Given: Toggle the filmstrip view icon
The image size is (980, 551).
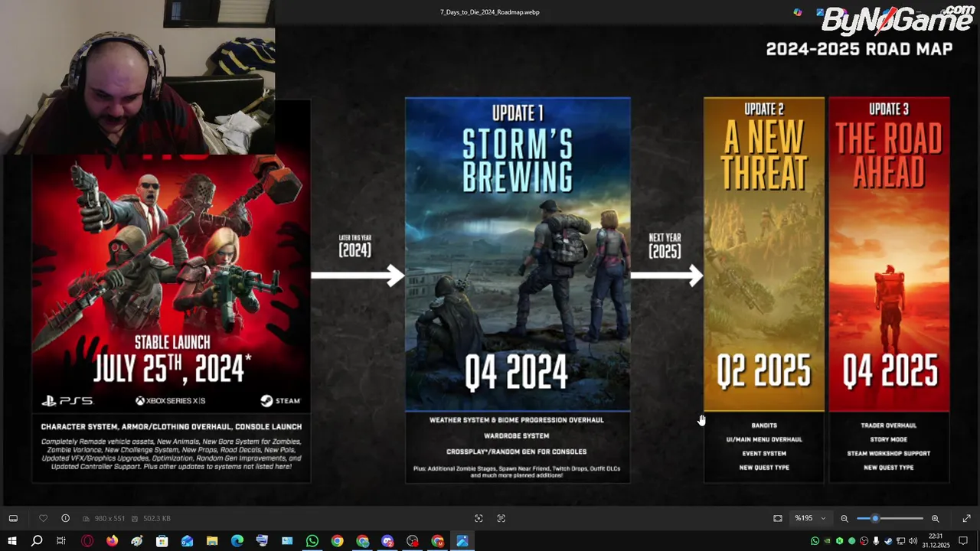Looking at the screenshot, I should pos(13,518).
